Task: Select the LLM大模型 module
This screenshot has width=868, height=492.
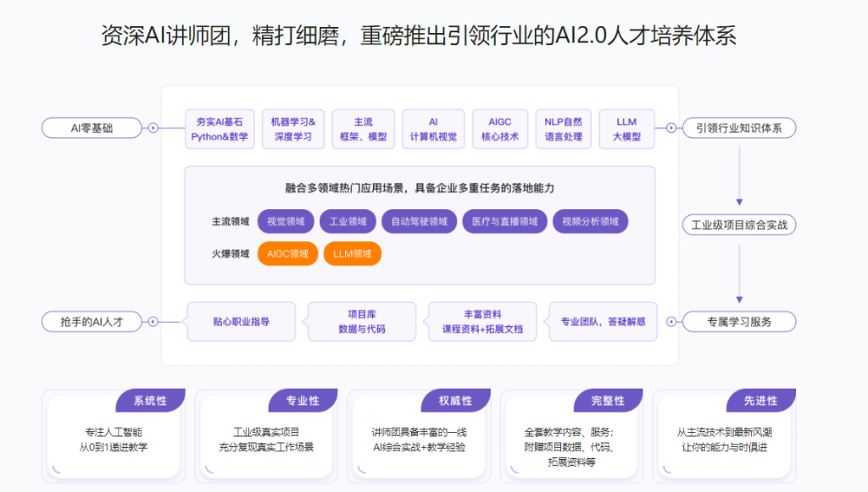Action: click(x=626, y=129)
